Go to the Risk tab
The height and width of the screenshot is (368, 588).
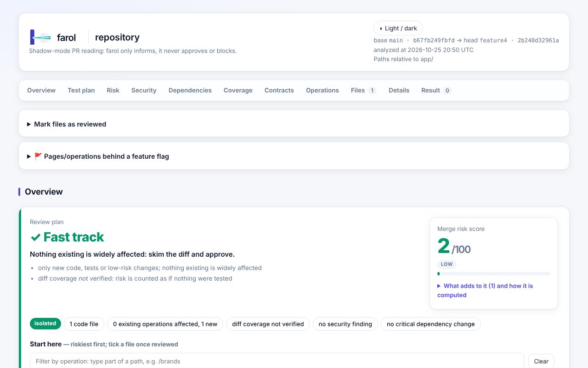(113, 90)
